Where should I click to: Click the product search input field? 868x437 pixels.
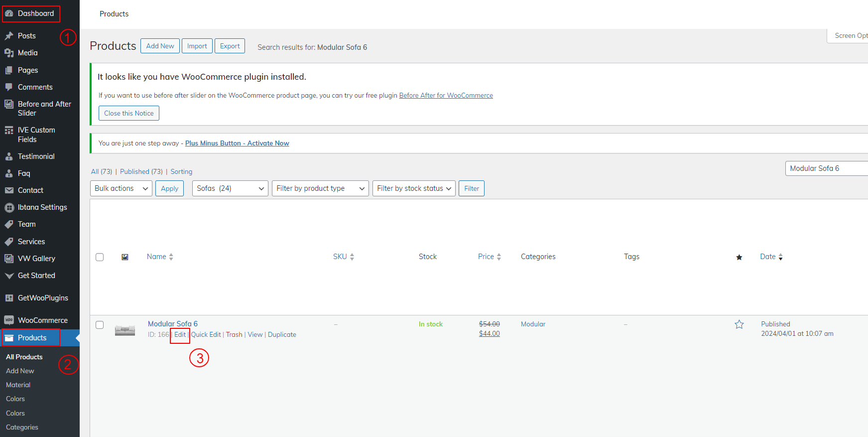pos(826,168)
